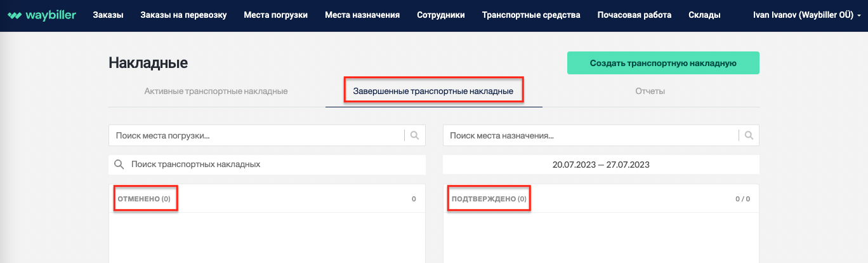Open Заказы на перевозку page
The width and height of the screenshot is (868, 263).
(183, 15)
